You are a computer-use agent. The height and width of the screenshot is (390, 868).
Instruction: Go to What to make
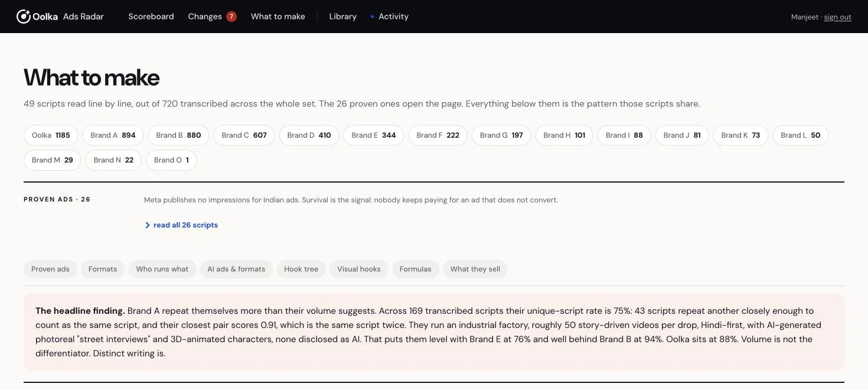coord(278,17)
